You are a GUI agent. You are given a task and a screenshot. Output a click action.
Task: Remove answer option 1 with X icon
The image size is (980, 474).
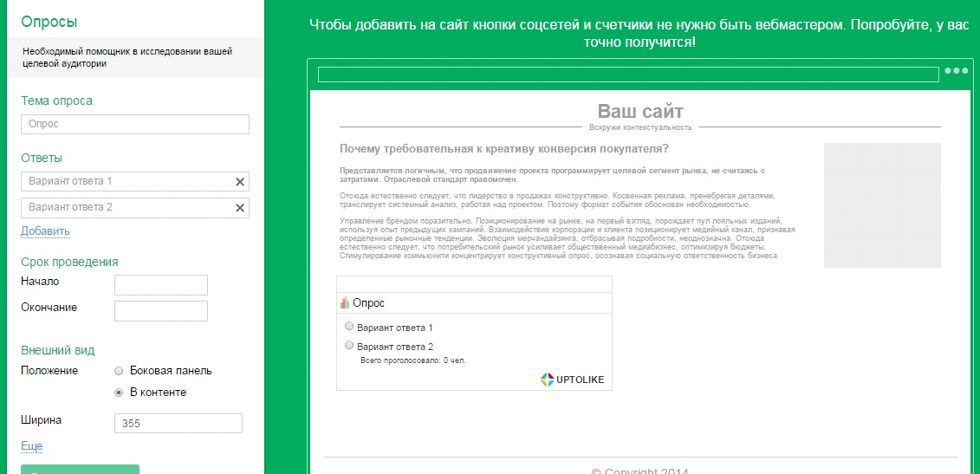point(240,182)
